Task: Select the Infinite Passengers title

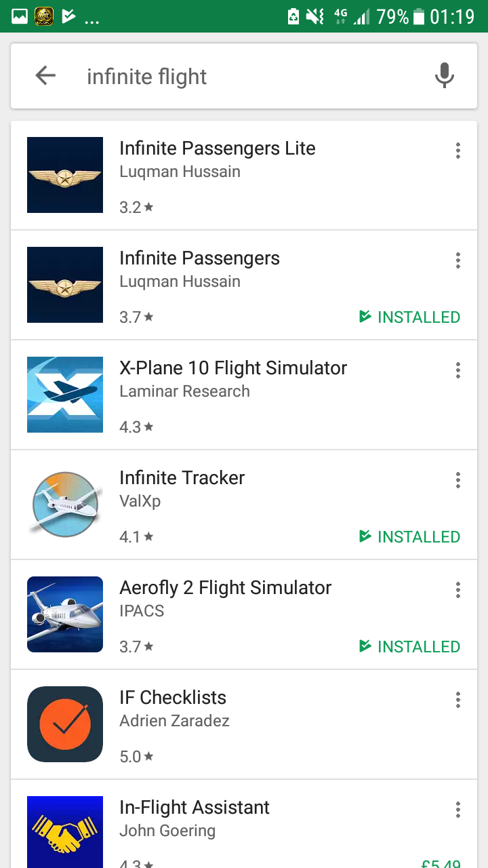Action: (x=199, y=258)
